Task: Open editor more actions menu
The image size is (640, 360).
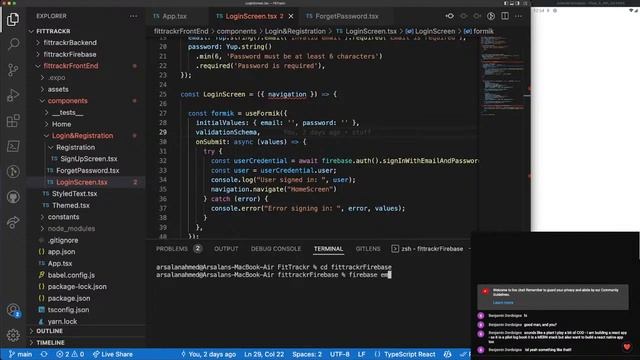Action: pyautogui.click(x=518, y=16)
